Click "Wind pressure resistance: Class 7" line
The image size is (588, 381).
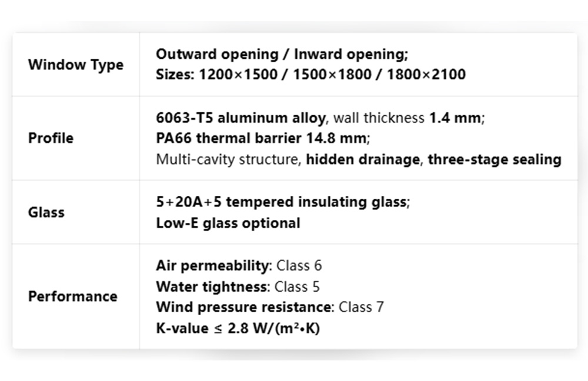click(x=270, y=307)
